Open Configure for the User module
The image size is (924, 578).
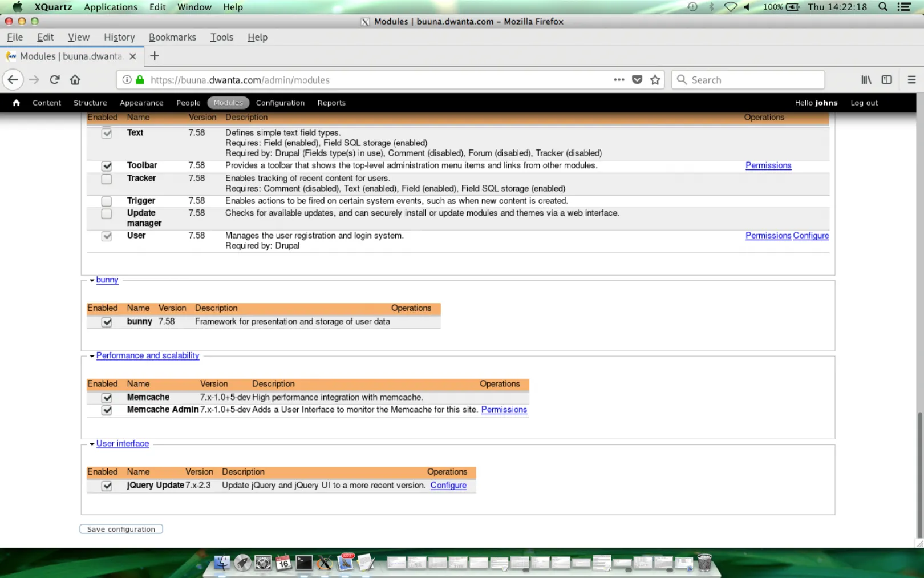[811, 236]
